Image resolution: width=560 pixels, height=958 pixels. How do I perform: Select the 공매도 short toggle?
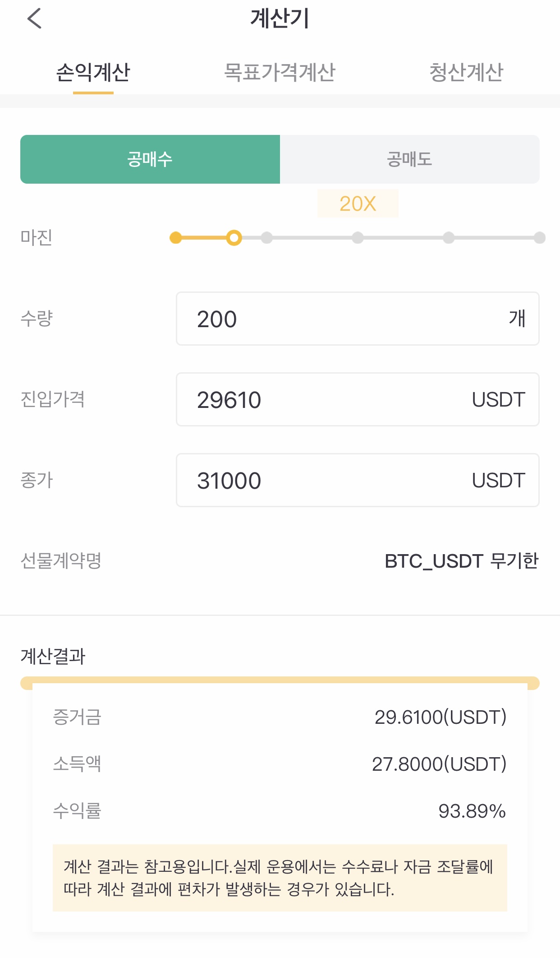click(410, 159)
